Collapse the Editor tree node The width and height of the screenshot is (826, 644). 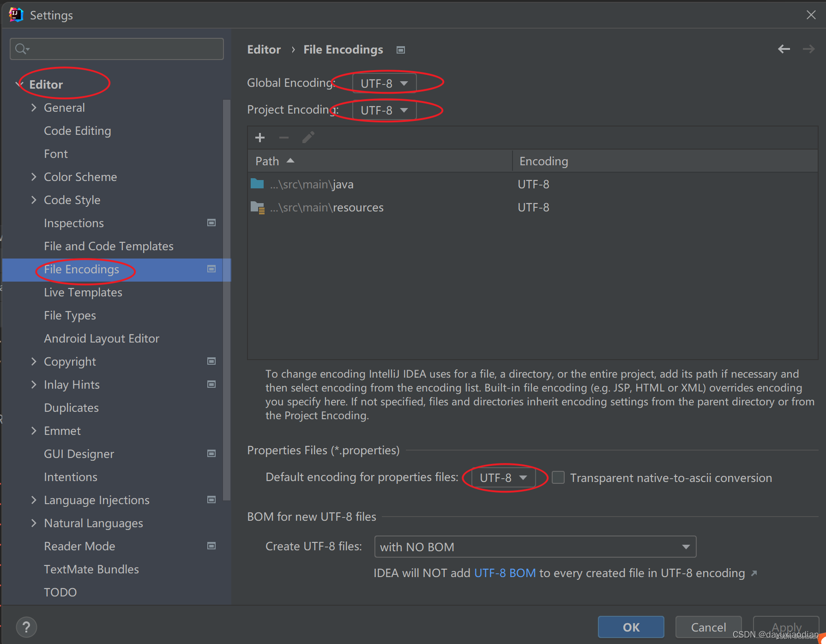19,84
